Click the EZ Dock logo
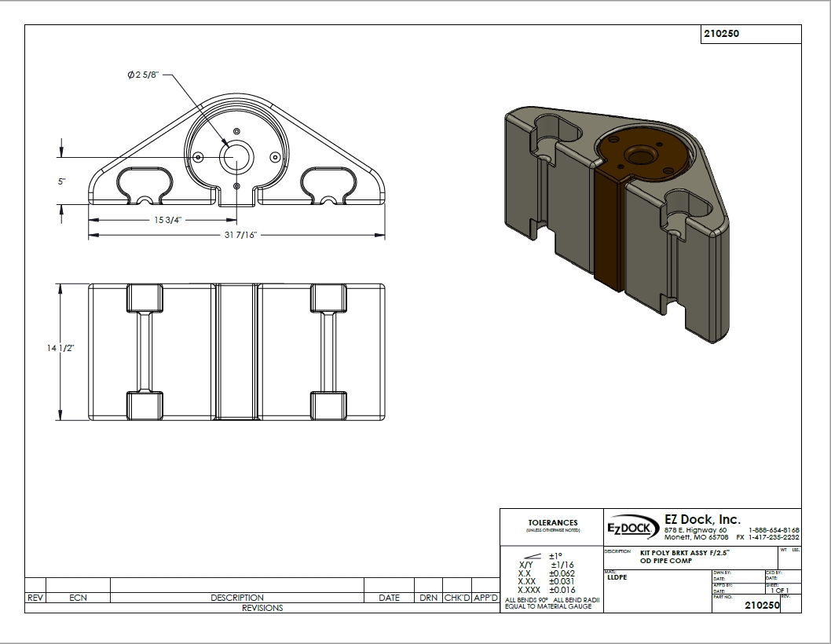The height and width of the screenshot is (644, 831). coord(631,528)
